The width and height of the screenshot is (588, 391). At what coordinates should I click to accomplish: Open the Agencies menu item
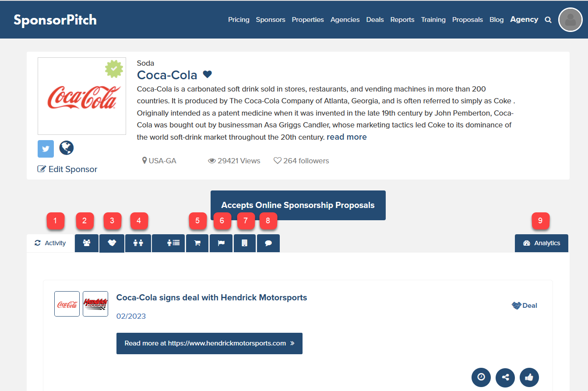click(x=345, y=20)
